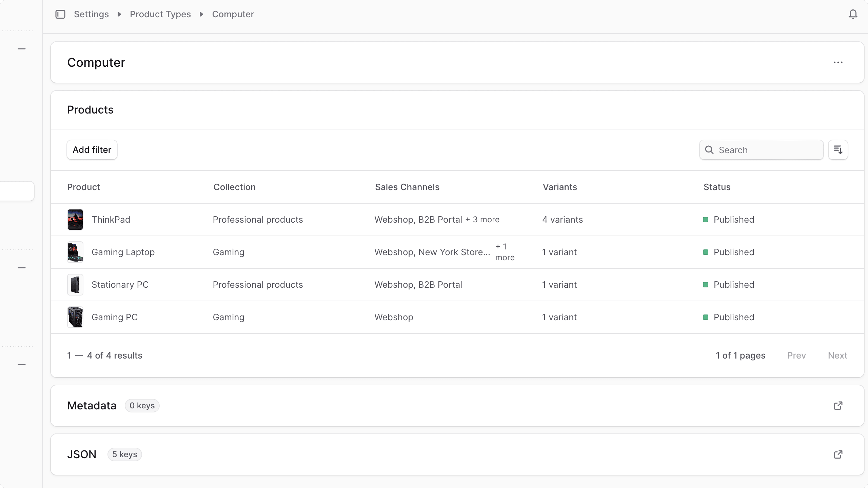The width and height of the screenshot is (868, 488).
Task: Click the 0 keys badge next to Metadata
Action: pos(142,405)
